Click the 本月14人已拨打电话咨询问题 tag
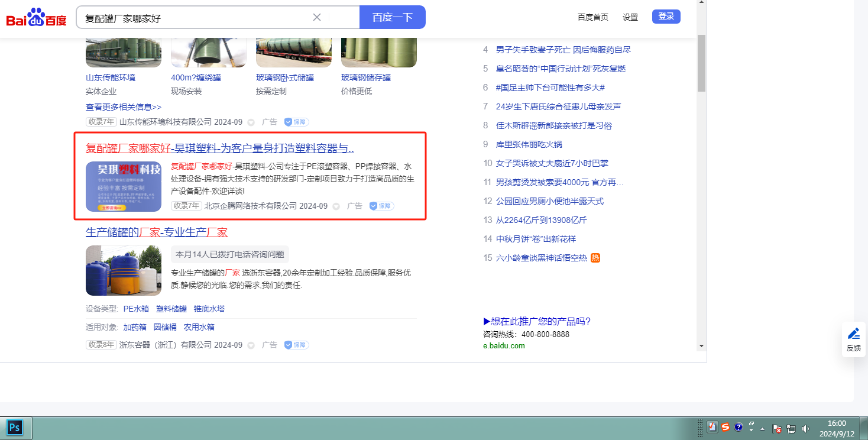The width and height of the screenshot is (868, 440). 230,254
